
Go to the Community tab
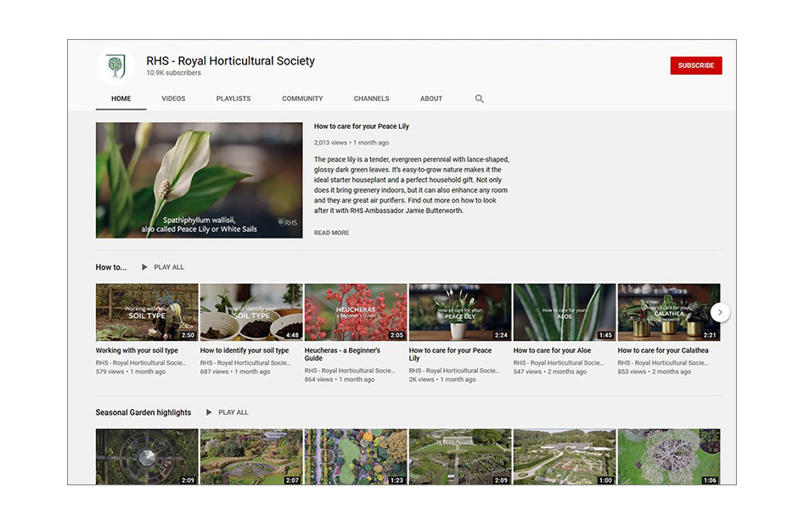(302, 98)
